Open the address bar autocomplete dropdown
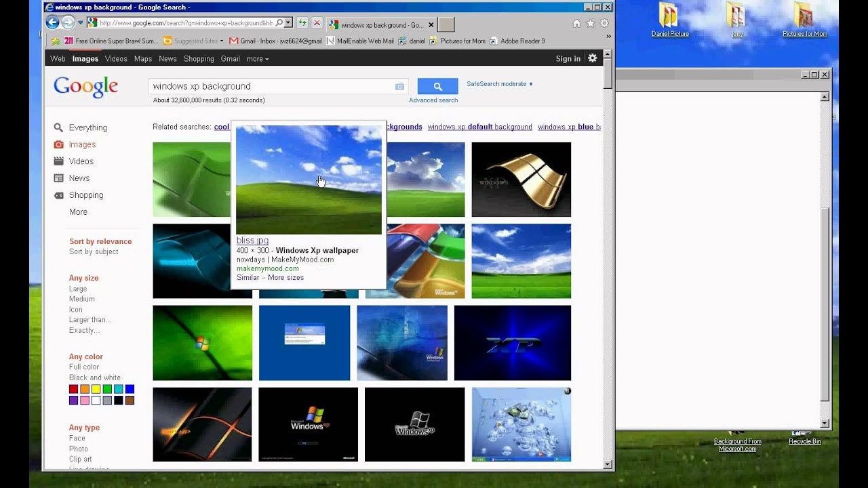The height and width of the screenshot is (488, 868). tap(288, 23)
